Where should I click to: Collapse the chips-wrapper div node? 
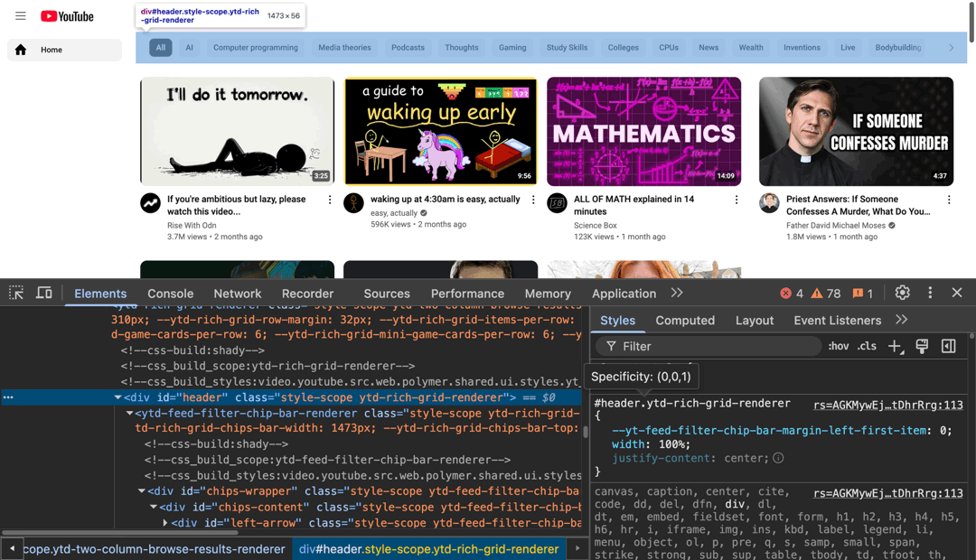click(142, 491)
